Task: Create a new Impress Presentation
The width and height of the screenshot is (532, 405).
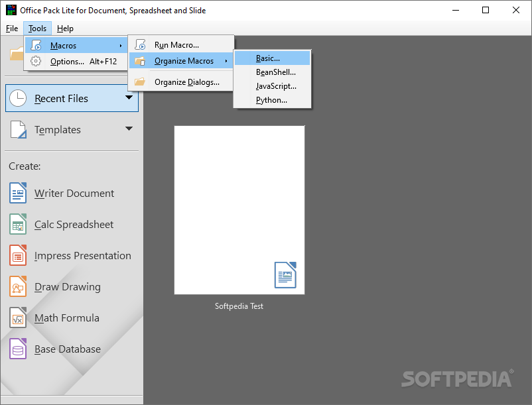Action: click(72, 255)
